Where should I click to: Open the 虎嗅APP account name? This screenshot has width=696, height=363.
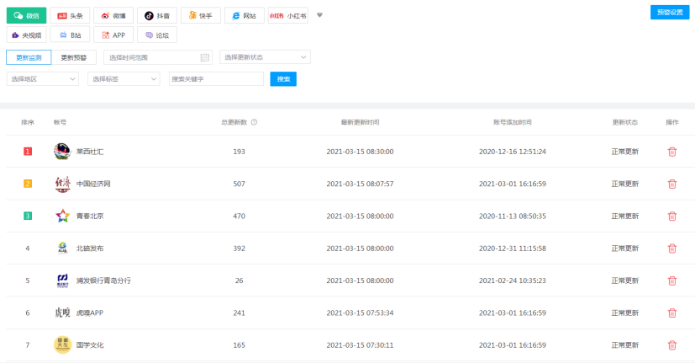[90, 313]
